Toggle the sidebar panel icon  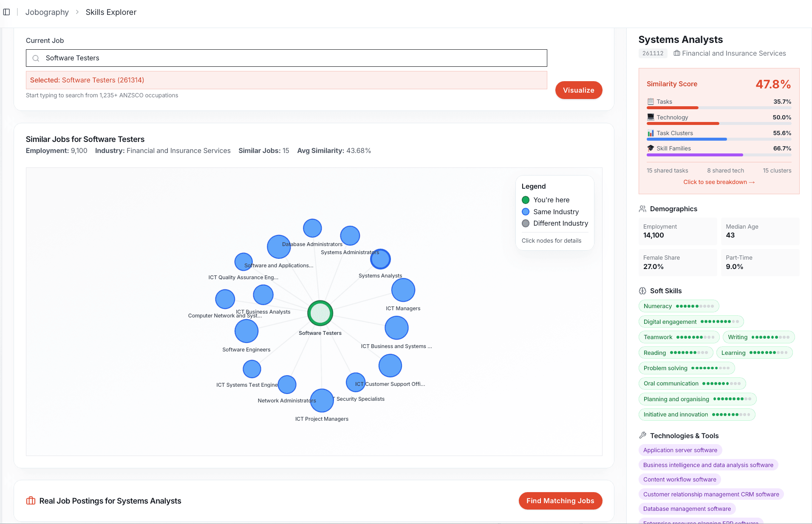point(7,12)
